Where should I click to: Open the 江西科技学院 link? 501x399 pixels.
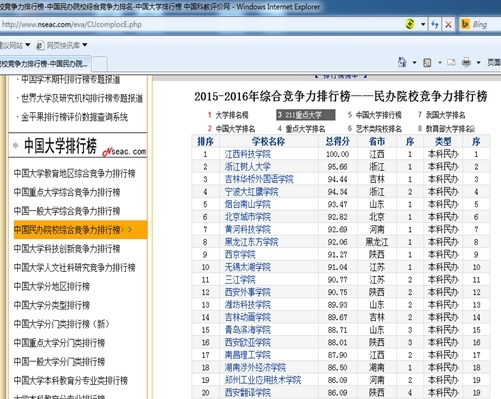[x=247, y=154]
